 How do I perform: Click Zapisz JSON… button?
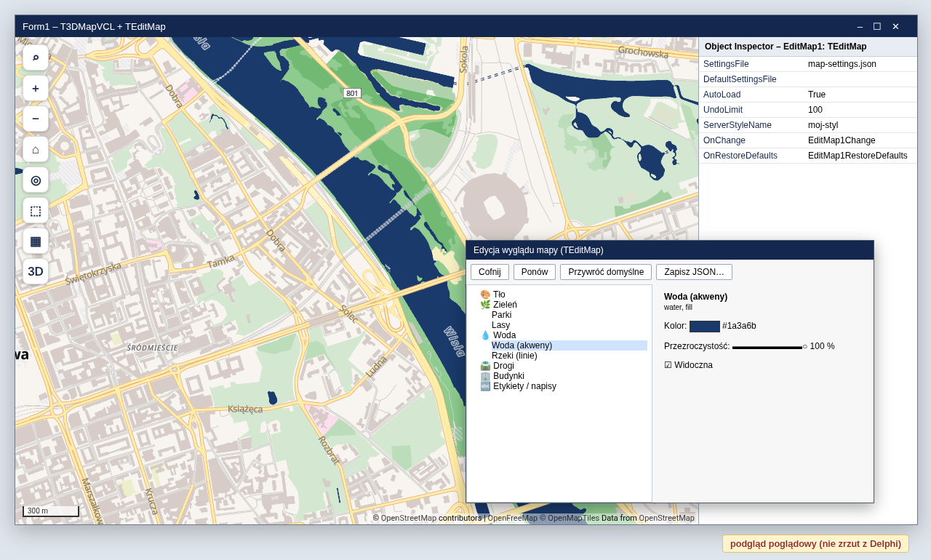click(694, 272)
